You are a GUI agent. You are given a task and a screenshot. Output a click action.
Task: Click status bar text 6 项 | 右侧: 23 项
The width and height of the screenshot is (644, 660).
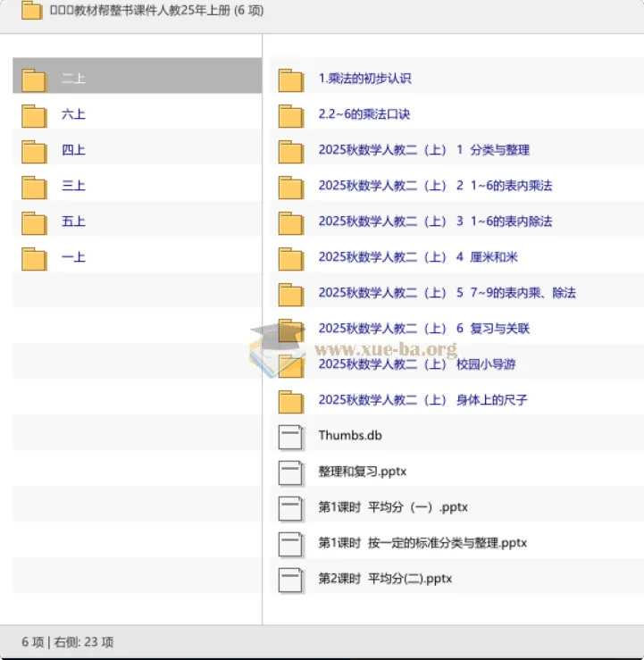click(67, 642)
